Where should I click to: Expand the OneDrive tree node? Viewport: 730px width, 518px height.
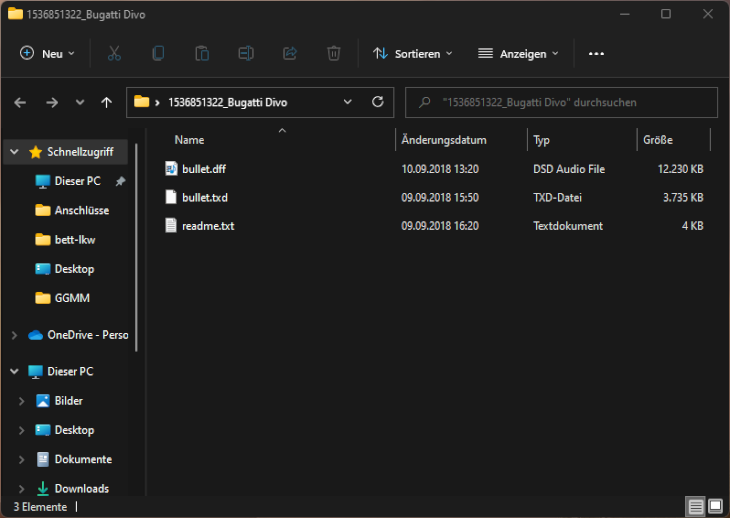point(14,335)
